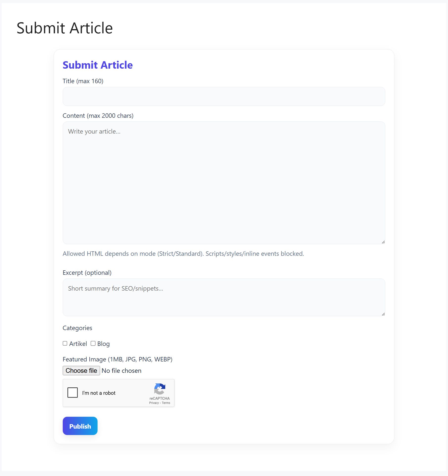Click the reCAPTCHA logo icon
Viewport: 448px width, 476px height.
(160, 389)
